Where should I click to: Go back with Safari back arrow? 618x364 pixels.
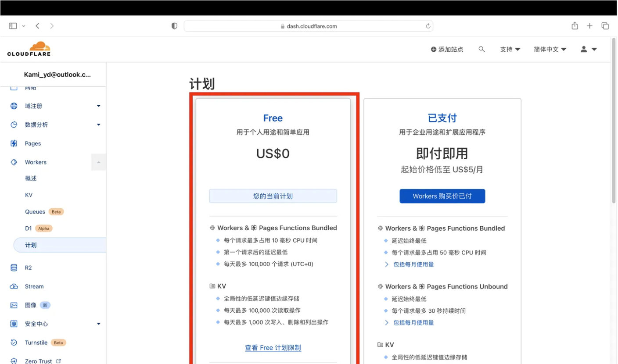pyautogui.click(x=38, y=26)
